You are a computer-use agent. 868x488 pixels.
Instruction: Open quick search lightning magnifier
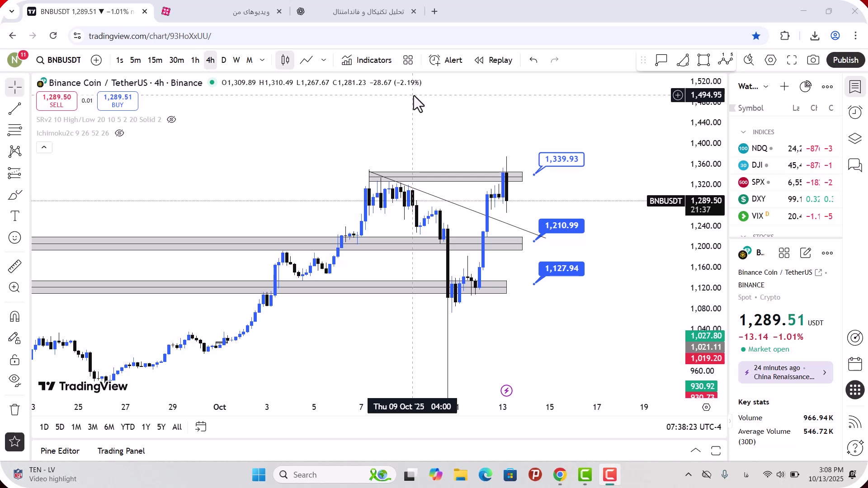click(x=749, y=60)
